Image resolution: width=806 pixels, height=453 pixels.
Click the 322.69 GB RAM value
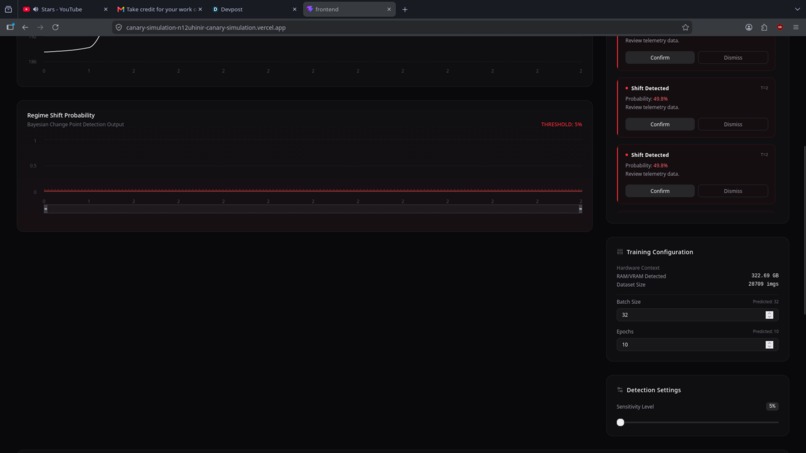764,276
